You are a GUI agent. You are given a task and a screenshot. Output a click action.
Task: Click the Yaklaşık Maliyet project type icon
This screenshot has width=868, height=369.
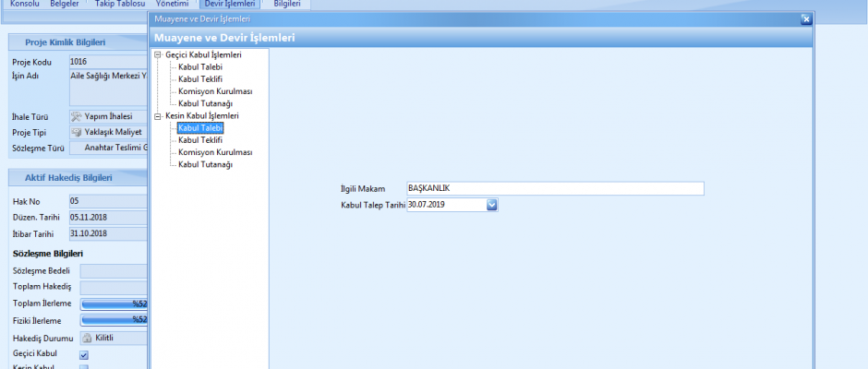pyautogui.click(x=77, y=133)
